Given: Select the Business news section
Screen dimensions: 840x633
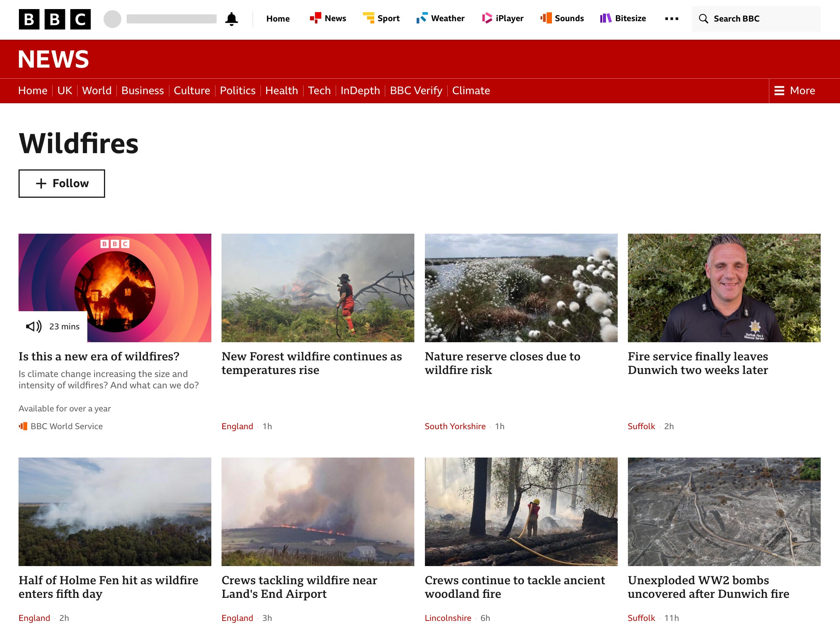Looking at the screenshot, I should (143, 90).
